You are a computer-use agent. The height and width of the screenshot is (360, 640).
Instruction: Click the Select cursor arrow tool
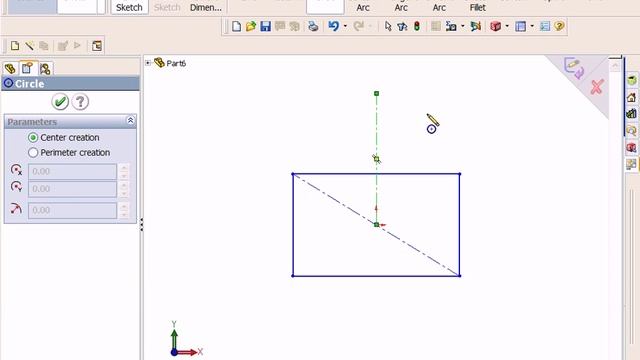[388, 27]
